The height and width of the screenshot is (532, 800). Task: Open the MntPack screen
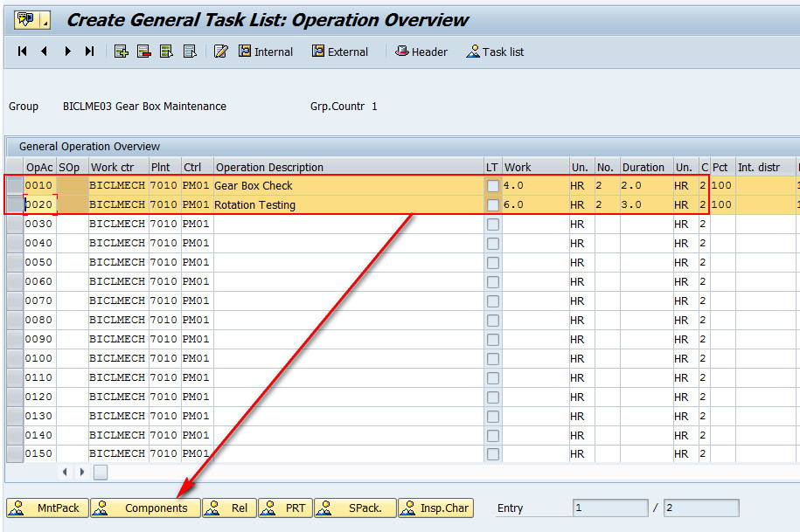coord(45,508)
